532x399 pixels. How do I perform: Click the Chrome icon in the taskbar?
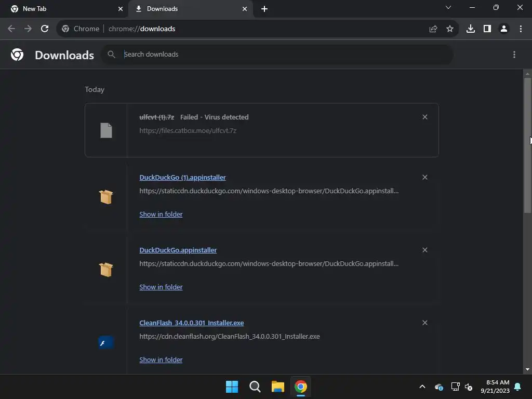pyautogui.click(x=301, y=387)
